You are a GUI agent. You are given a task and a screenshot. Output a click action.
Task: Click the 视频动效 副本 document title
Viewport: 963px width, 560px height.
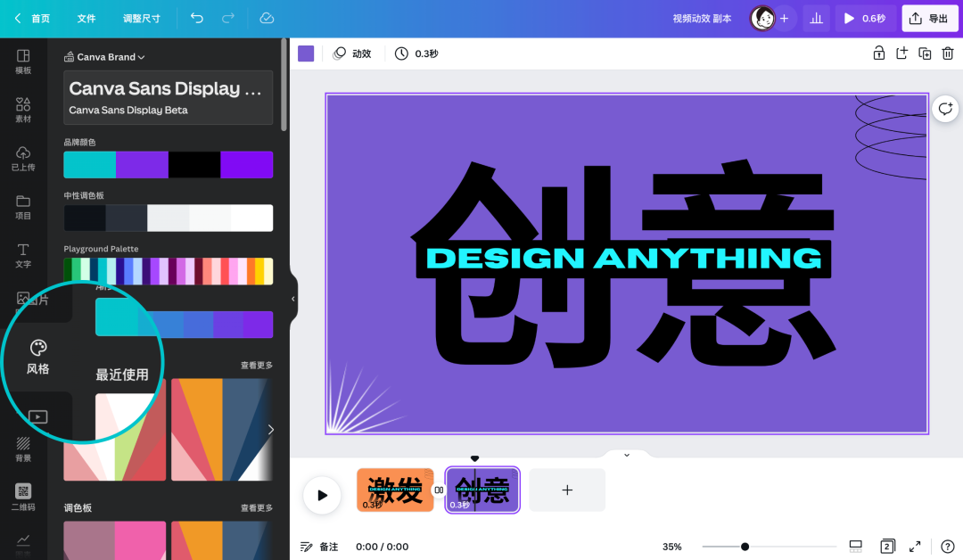tap(702, 19)
